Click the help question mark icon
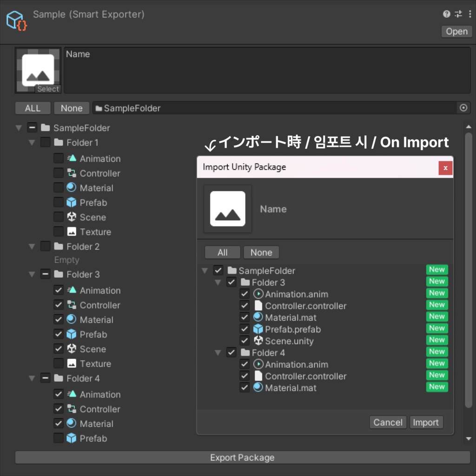This screenshot has width=476, height=476. click(x=446, y=14)
